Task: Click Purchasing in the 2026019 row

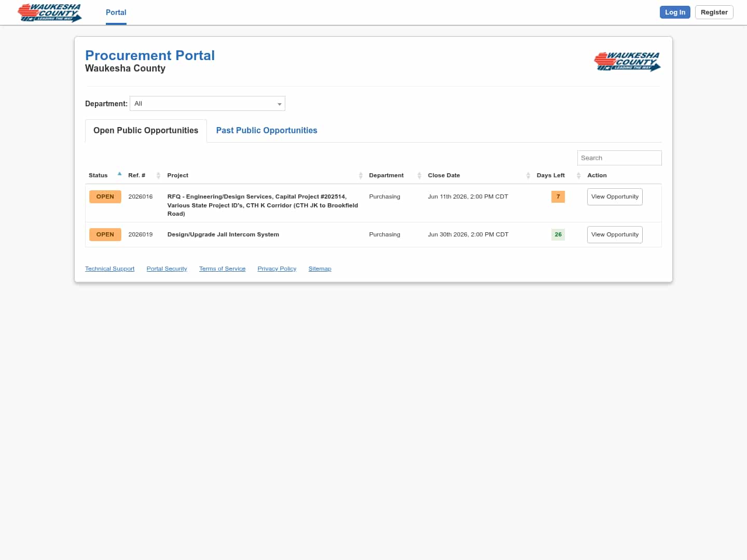Action: (x=384, y=235)
